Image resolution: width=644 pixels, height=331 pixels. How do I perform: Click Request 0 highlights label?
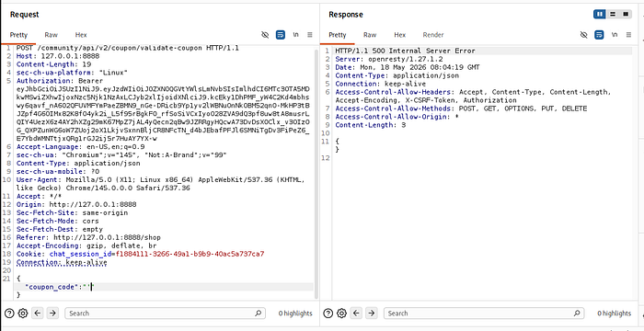pyautogui.click(x=295, y=314)
